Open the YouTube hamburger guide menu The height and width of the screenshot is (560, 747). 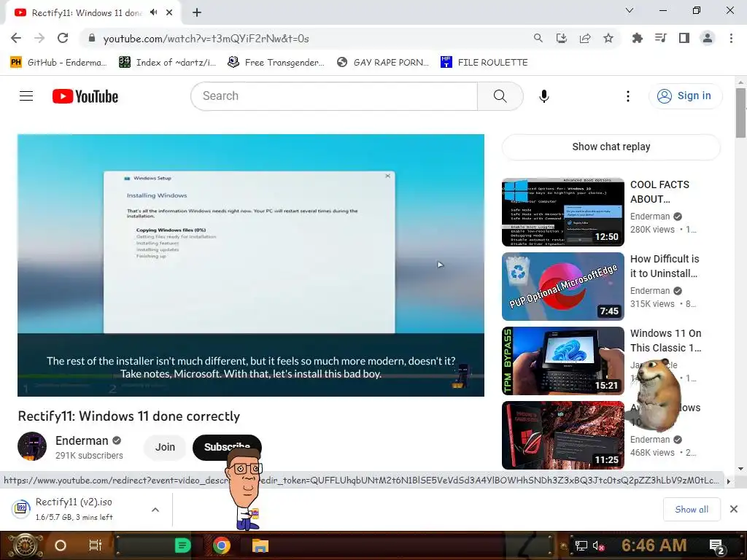click(x=26, y=96)
